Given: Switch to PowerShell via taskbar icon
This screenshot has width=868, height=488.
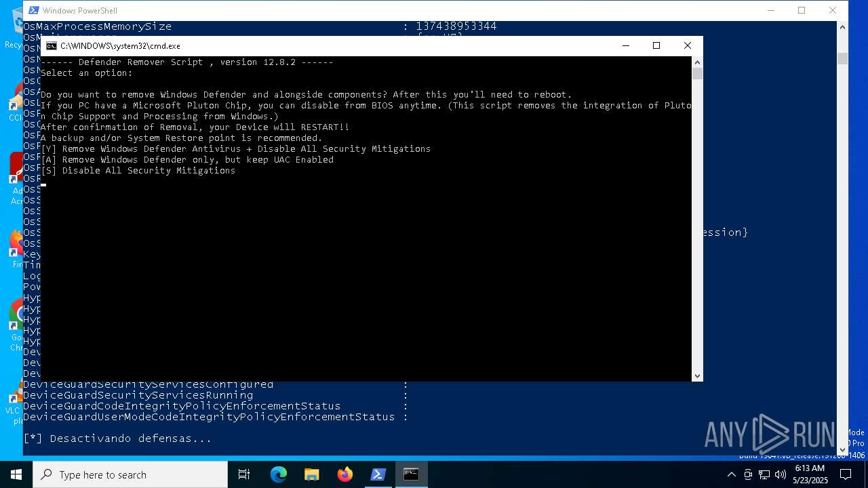Looking at the screenshot, I should pyautogui.click(x=378, y=474).
